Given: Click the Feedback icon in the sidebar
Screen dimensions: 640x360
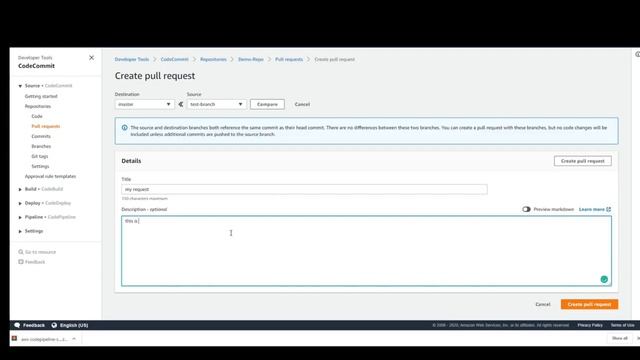Looking at the screenshot, I should [x=21, y=262].
